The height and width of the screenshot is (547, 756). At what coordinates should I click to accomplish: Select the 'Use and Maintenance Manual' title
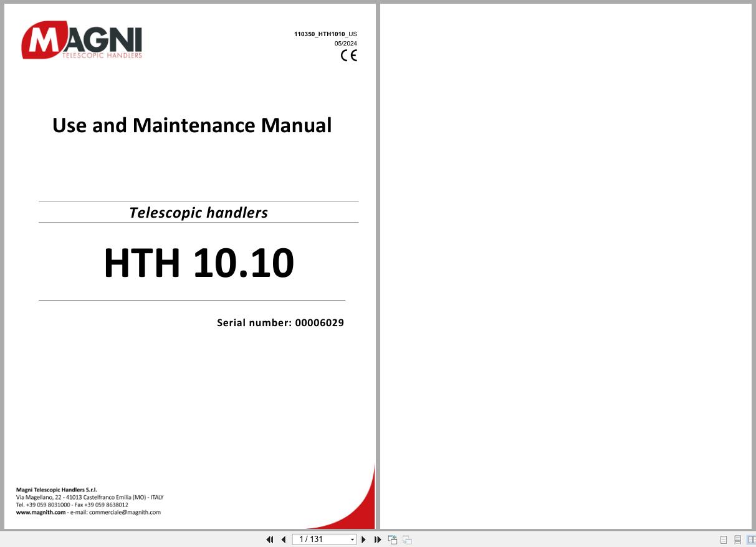192,125
